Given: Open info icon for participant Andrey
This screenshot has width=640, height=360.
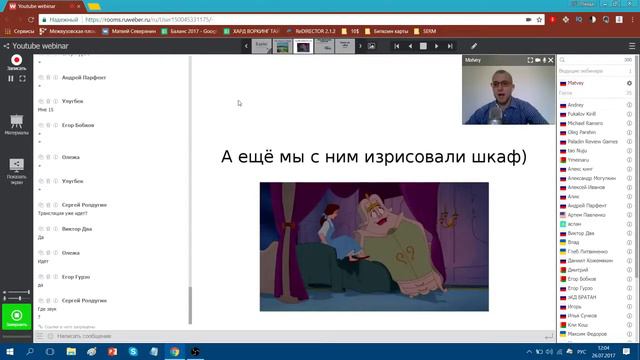Looking at the screenshot, I should pyautogui.click(x=629, y=105).
